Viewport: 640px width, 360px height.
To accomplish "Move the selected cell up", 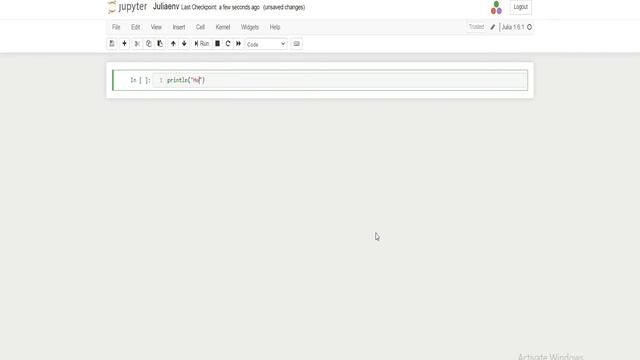I will pos(173,44).
